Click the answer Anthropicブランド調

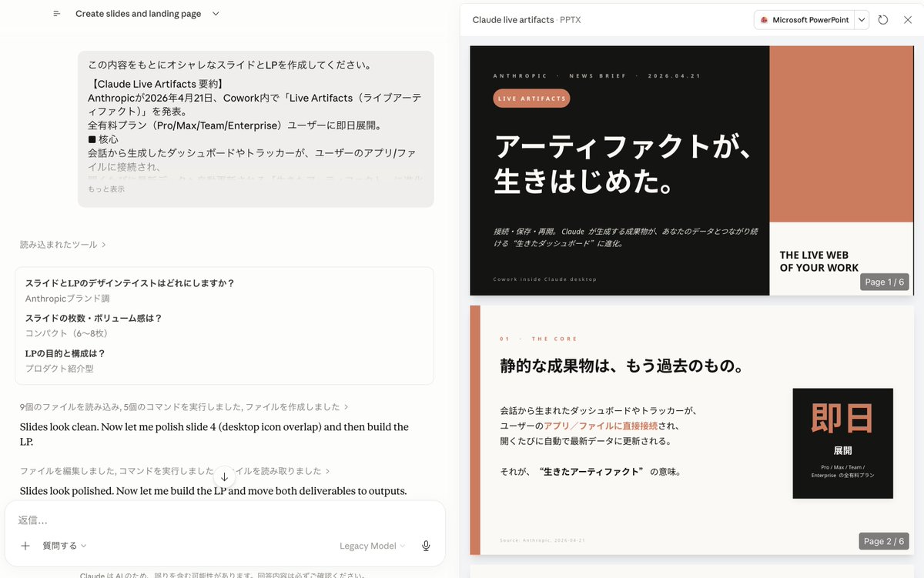(68, 299)
